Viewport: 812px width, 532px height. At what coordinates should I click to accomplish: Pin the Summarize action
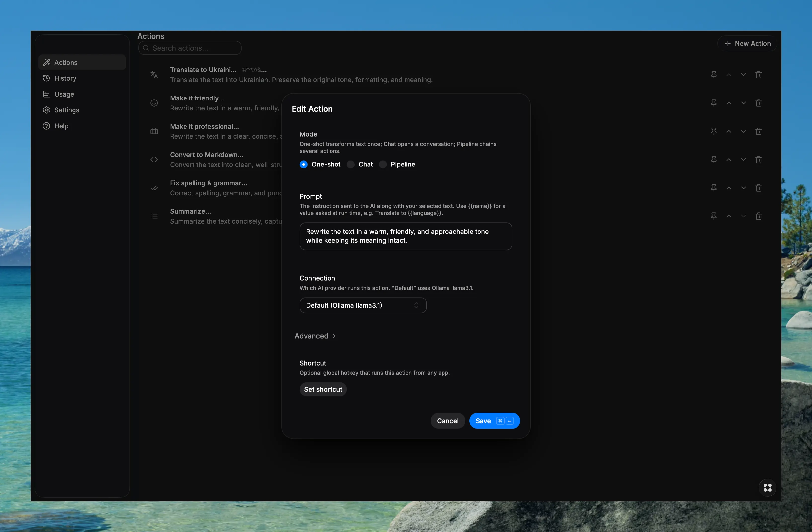[x=714, y=216]
